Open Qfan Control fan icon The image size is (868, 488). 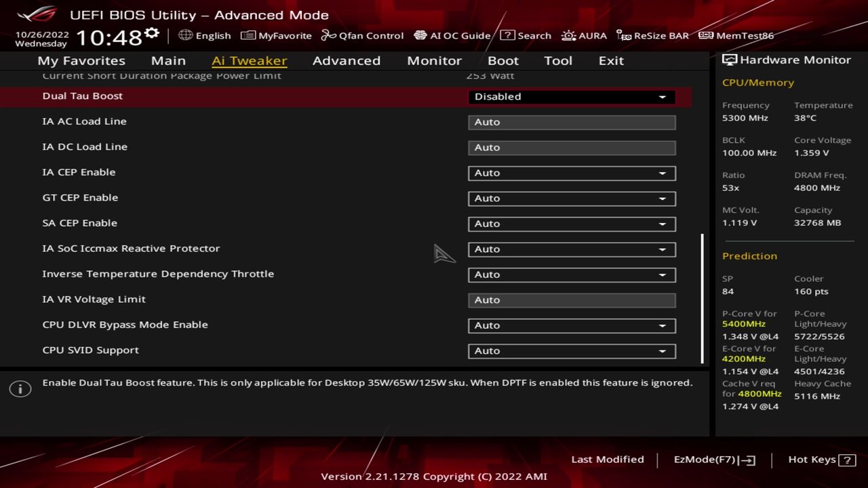click(329, 35)
